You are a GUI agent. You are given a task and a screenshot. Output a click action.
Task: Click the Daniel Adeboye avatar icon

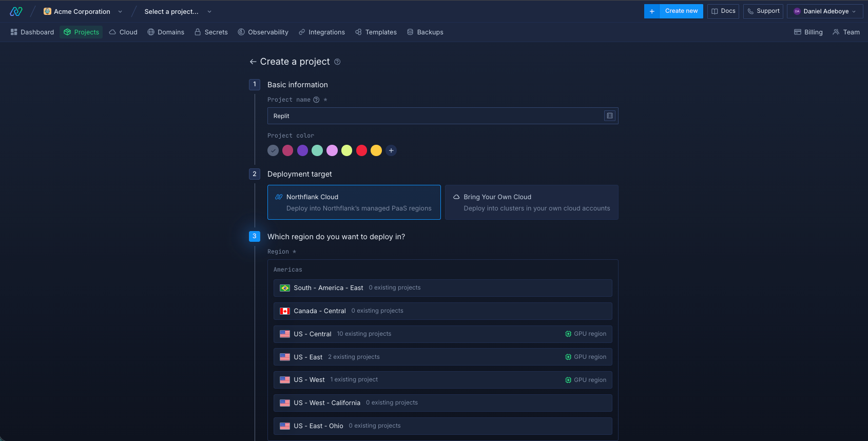point(797,11)
